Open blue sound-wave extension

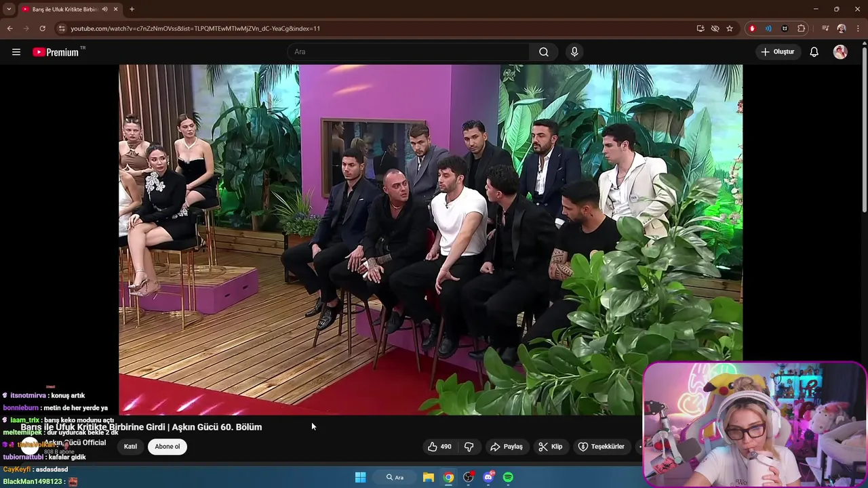point(768,28)
